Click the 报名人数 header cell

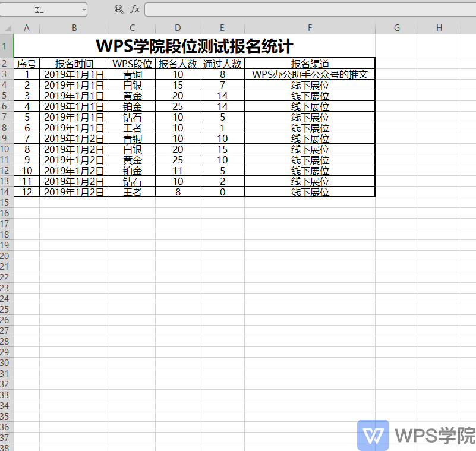coord(178,64)
